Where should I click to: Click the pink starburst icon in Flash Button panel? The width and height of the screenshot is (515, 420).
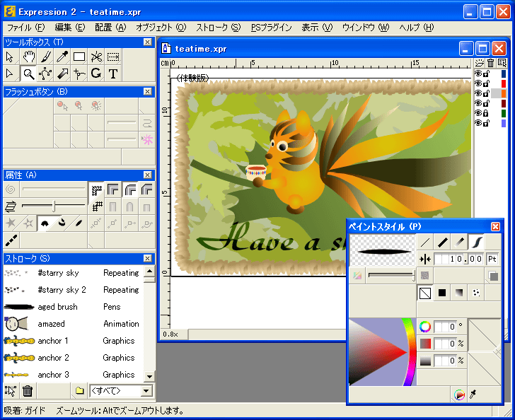(x=147, y=139)
